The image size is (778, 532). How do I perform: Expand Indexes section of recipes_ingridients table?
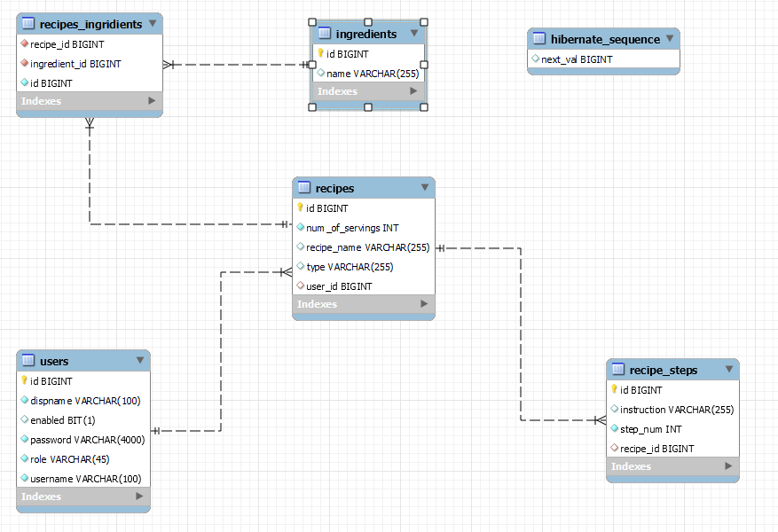coord(152,101)
